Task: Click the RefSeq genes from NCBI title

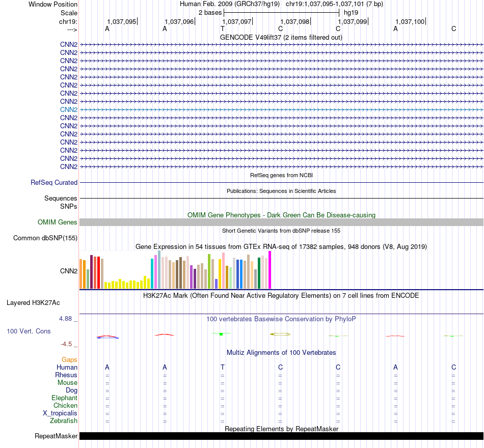Action: coord(281,175)
